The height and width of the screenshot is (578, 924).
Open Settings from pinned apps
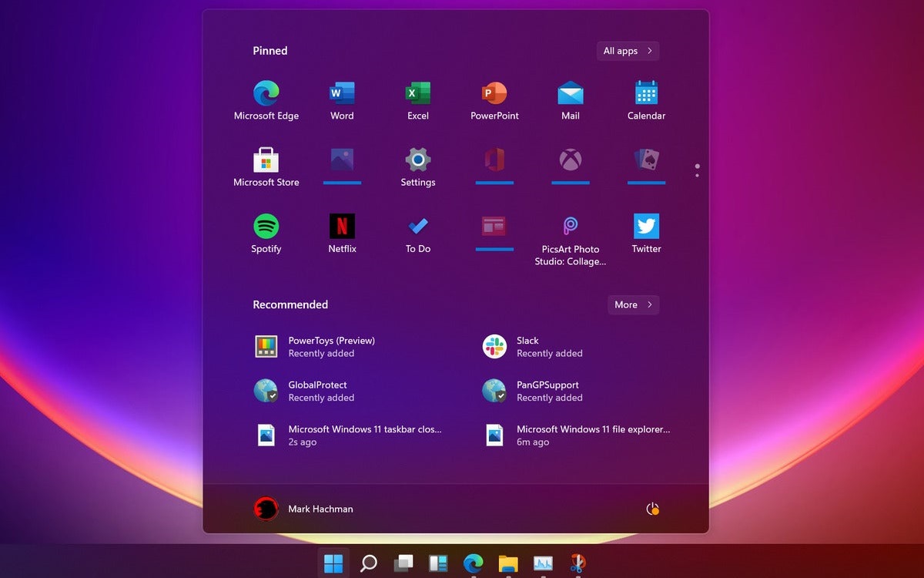point(418,168)
